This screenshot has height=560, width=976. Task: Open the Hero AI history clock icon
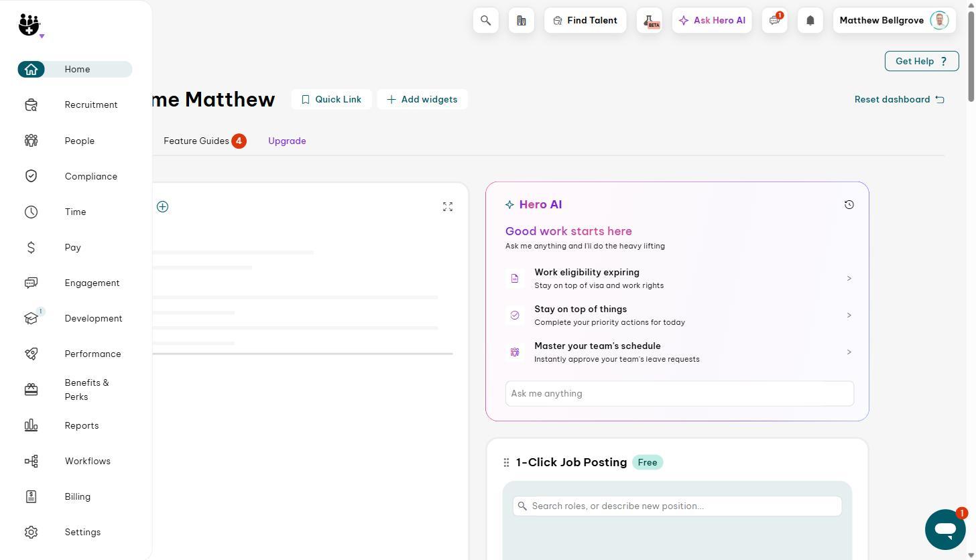point(849,204)
